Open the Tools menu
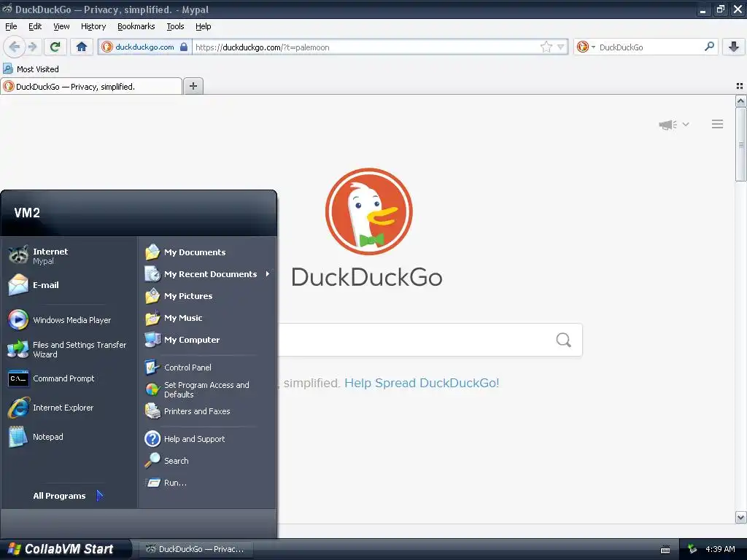The width and height of the screenshot is (747, 560). 175,26
